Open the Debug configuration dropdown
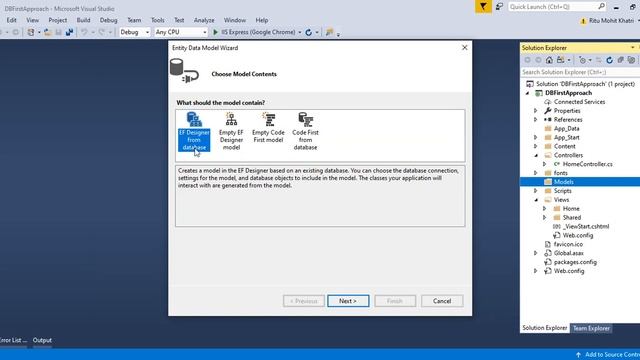This screenshot has width=640, height=360. tap(135, 32)
